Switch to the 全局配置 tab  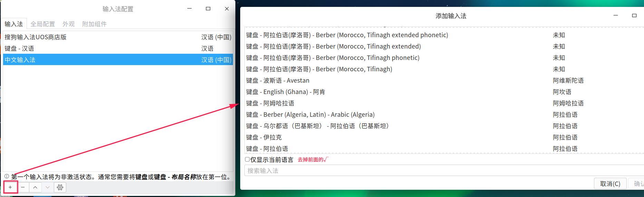click(43, 24)
